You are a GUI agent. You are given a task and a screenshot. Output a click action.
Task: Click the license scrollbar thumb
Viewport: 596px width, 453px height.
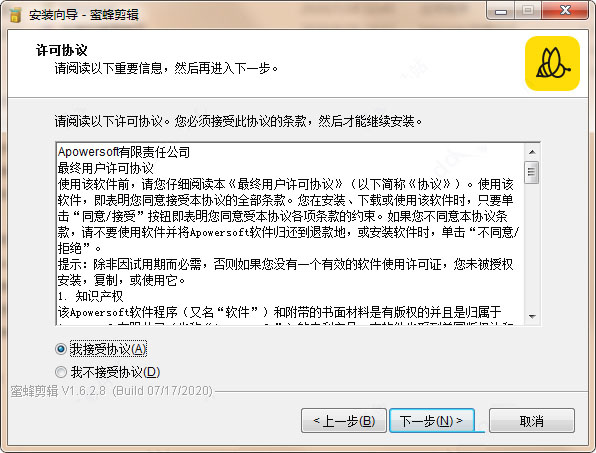pos(532,173)
